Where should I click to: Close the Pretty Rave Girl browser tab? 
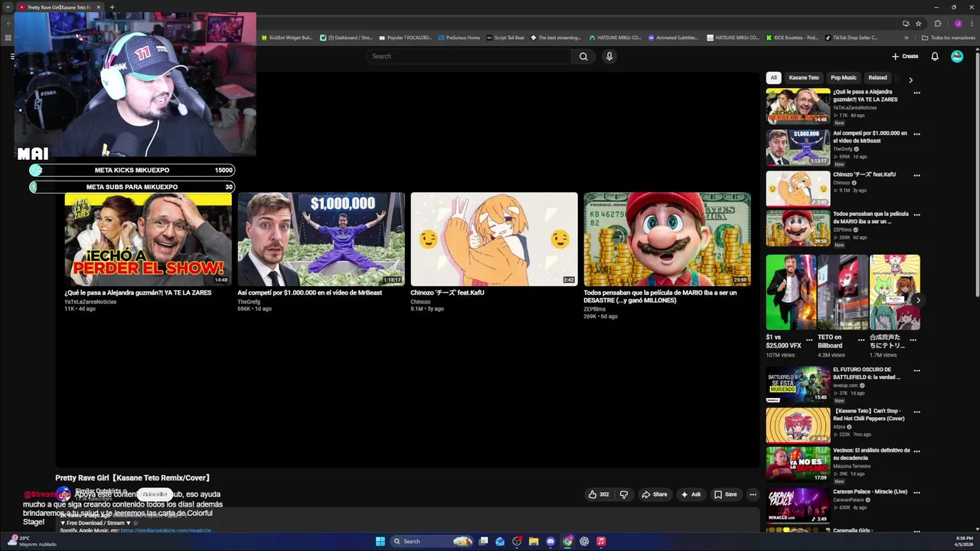point(98,7)
